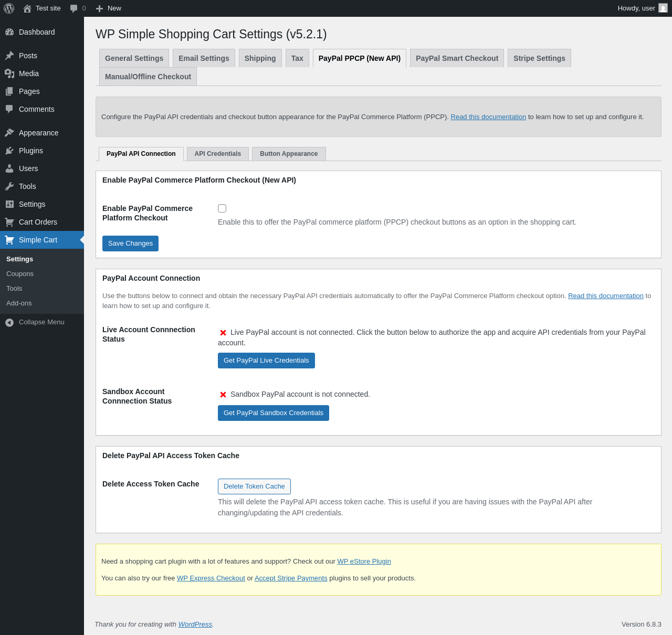The image size is (672, 635).
Task: Click the WordPress logo icon
Action: coord(9,8)
